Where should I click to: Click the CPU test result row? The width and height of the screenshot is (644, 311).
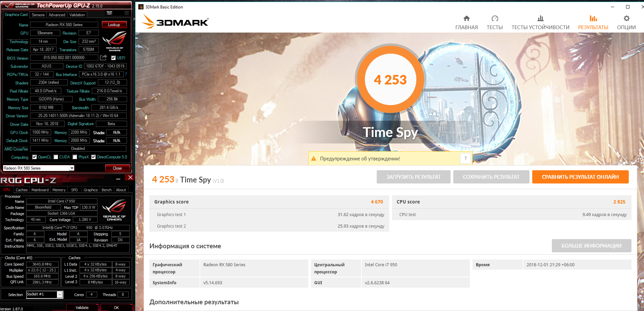[x=512, y=215]
